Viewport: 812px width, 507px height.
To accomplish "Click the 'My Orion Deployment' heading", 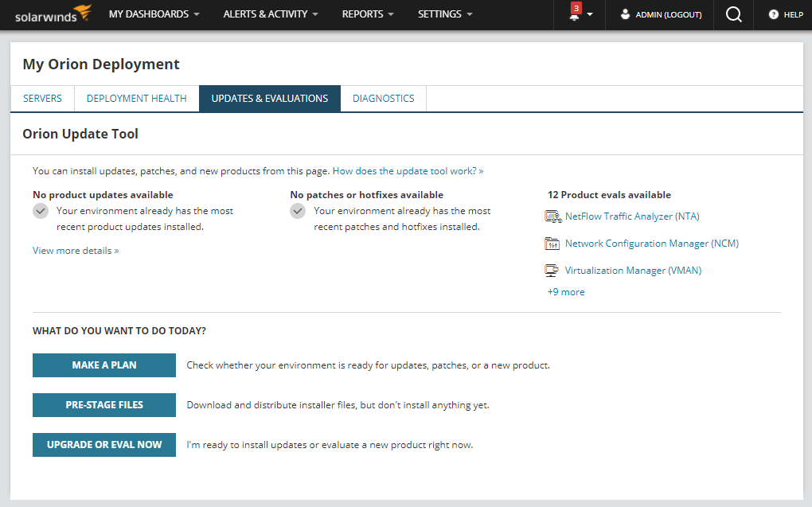I will (x=101, y=64).
